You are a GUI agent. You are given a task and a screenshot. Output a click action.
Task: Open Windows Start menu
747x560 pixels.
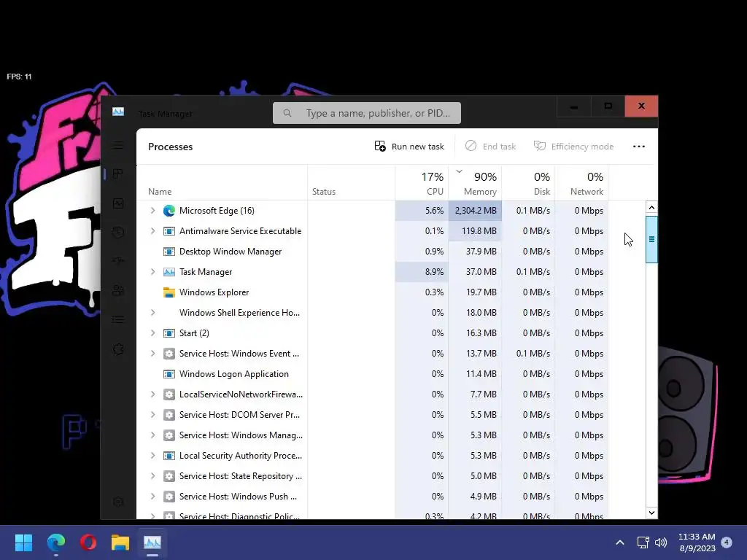[x=23, y=542]
